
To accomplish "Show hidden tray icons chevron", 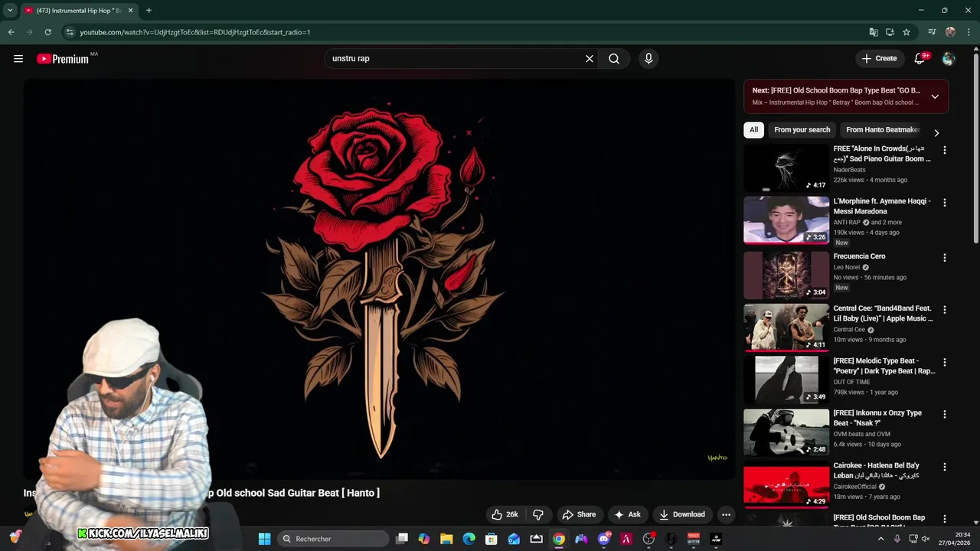I will (x=880, y=539).
